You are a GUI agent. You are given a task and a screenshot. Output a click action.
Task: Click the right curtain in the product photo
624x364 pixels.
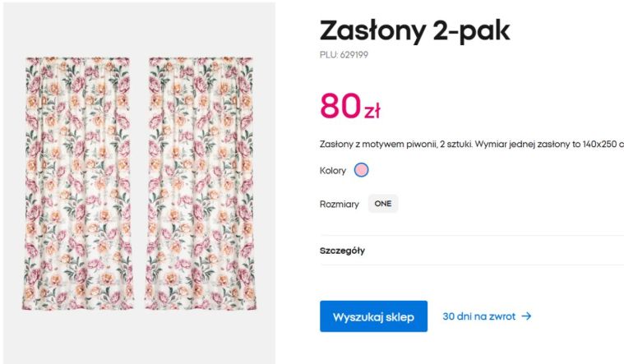(x=199, y=182)
